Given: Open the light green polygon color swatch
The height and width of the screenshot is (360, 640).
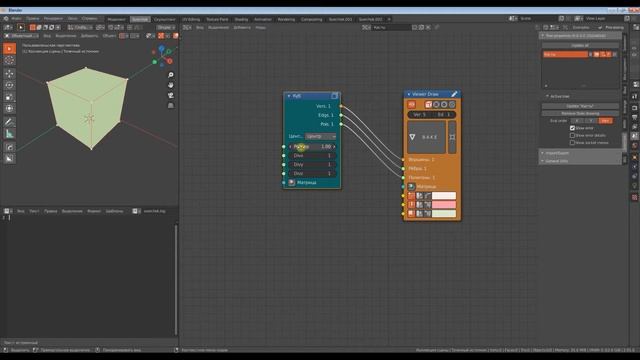Looking at the screenshot, I should (x=444, y=214).
